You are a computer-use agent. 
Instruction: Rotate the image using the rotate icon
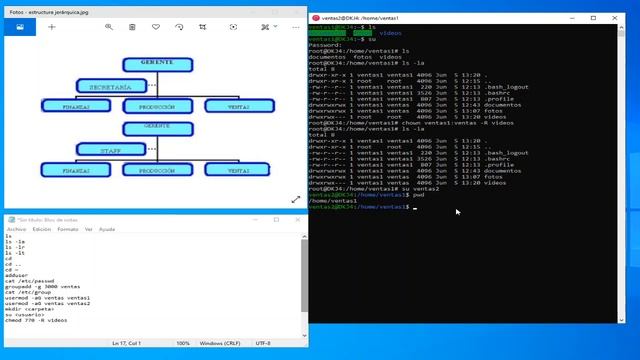(179, 27)
